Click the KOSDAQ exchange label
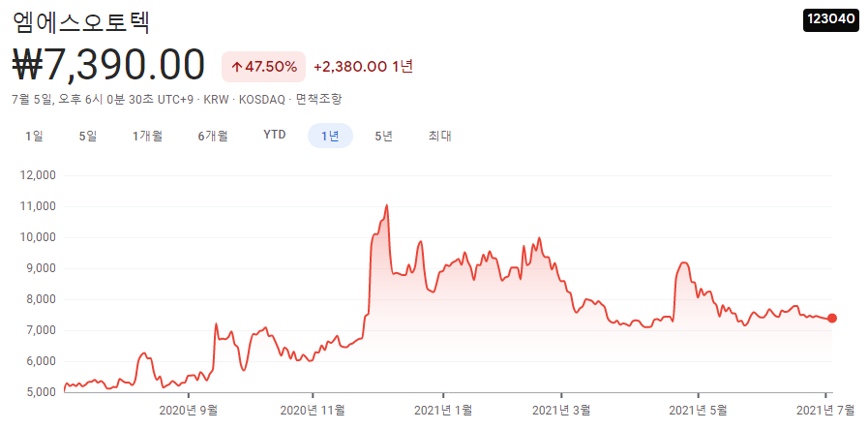Image resolution: width=868 pixels, height=430 pixels. tap(262, 100)
